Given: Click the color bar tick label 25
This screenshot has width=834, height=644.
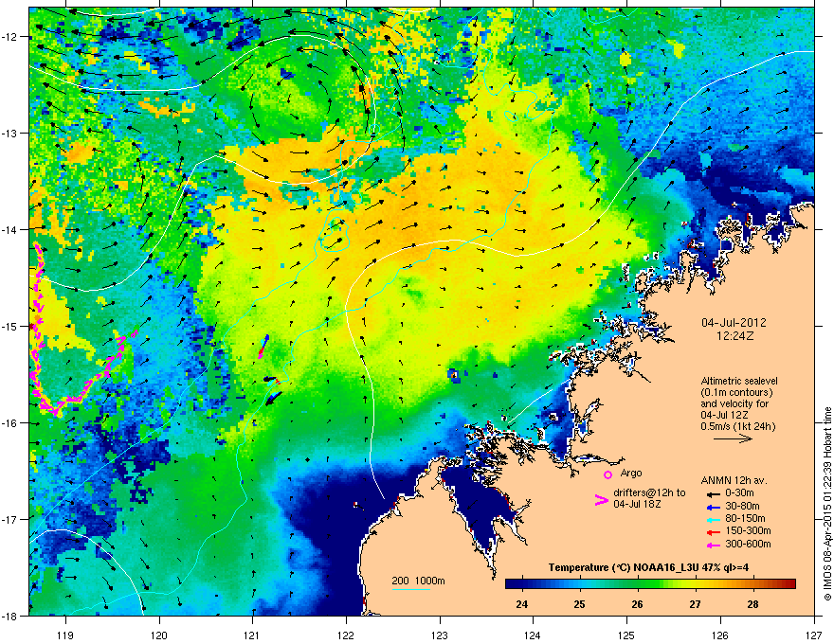Looking at the screenshot, I should (x=580, y=604).
